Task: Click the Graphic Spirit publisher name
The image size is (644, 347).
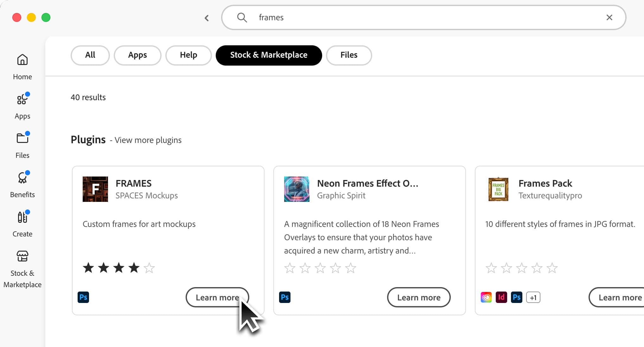Action: pos(341,196)
